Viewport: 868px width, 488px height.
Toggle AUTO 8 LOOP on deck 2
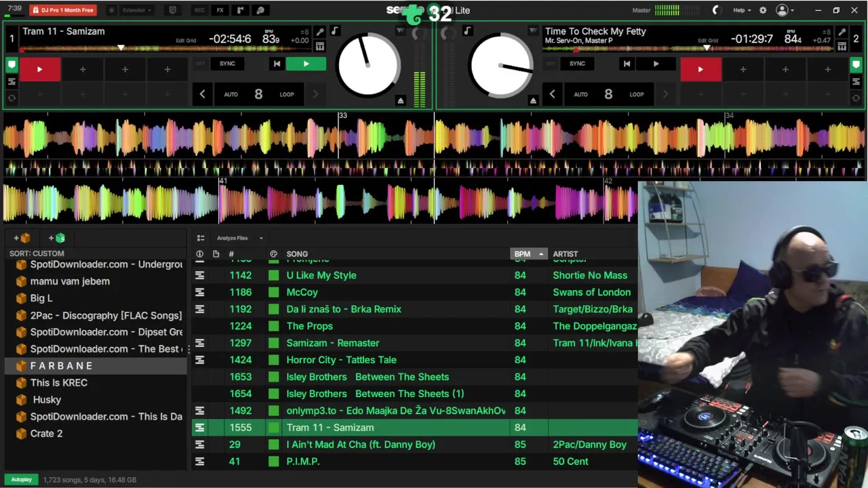click(x=608, y=94)
